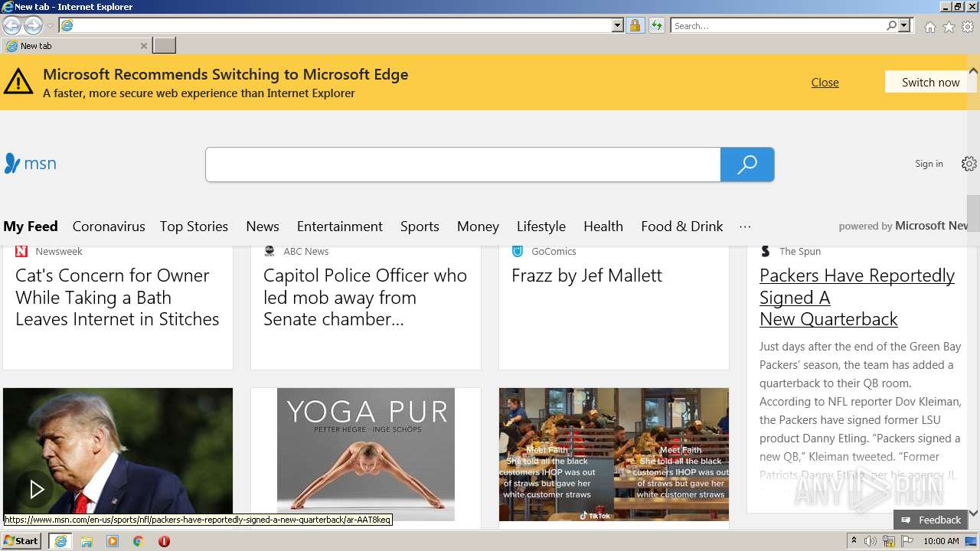This screenshot has width=980, height=551.
Task: Click the Newsweek source icon
Action: pyautogui.click(x=21, y=251)
